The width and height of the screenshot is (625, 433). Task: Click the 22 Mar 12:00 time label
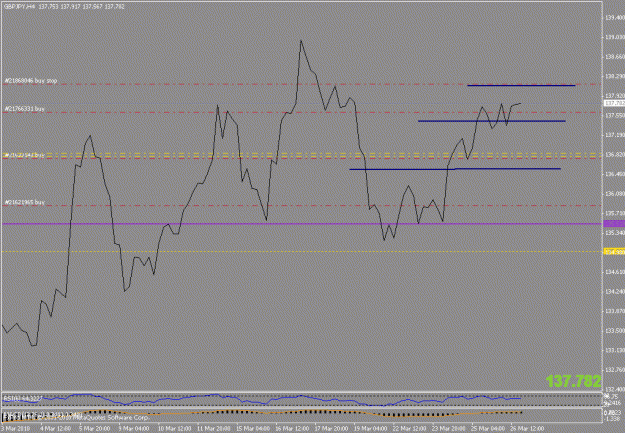410,429
